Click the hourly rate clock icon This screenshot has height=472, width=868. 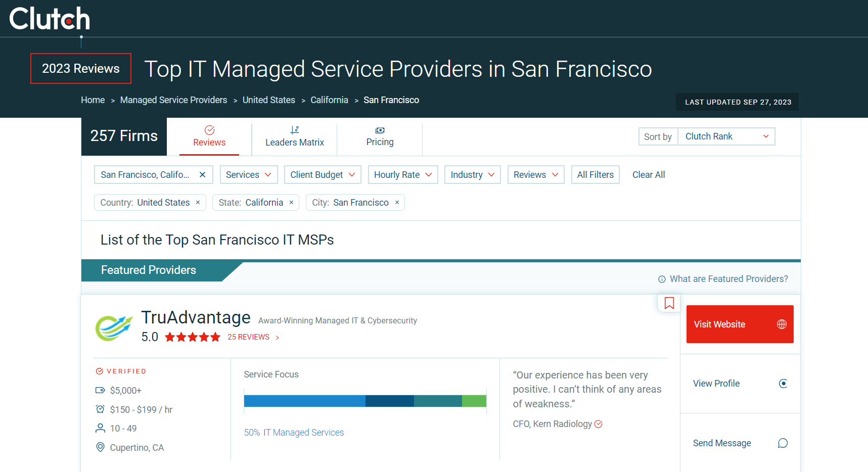(100, 409)
